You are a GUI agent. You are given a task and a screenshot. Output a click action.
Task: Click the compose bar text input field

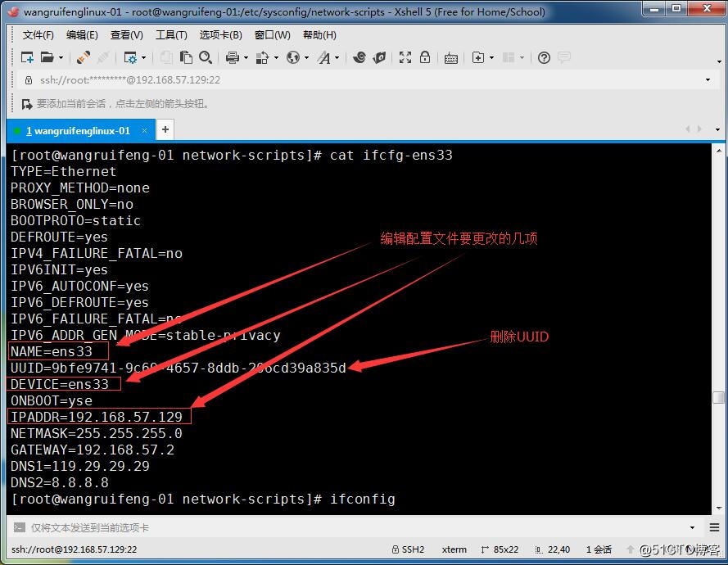358,528
